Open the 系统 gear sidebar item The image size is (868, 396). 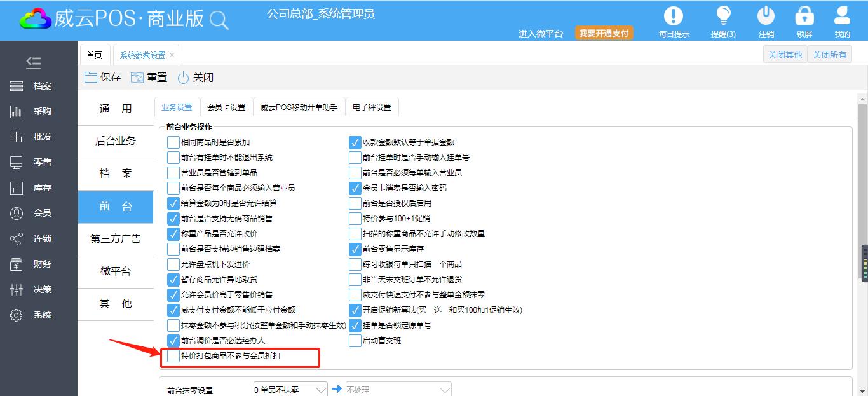tap(38, 315)
